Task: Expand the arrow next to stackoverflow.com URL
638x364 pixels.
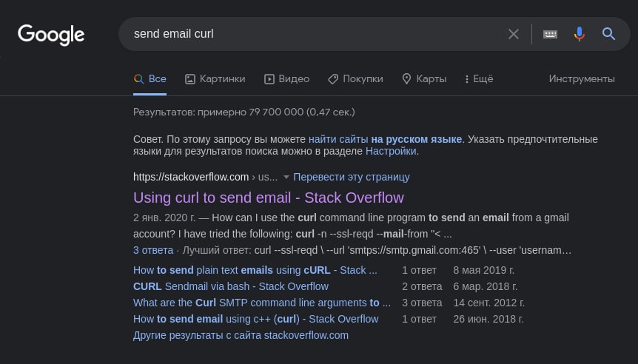Action: (x=286, y=178)
